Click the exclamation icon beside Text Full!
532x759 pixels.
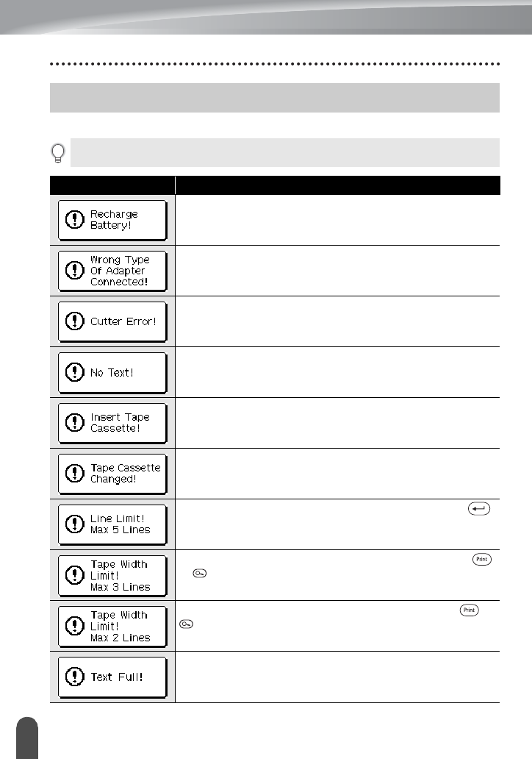(x=74, y=677)
